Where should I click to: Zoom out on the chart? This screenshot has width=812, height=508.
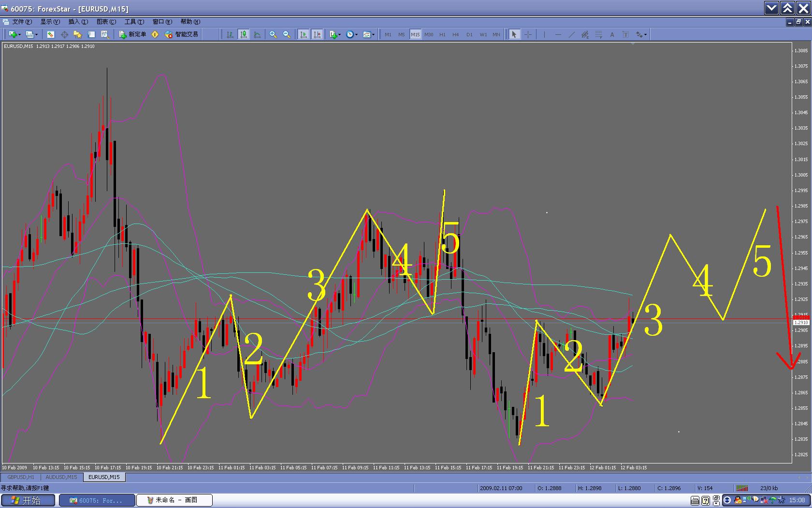coord(287,34)
